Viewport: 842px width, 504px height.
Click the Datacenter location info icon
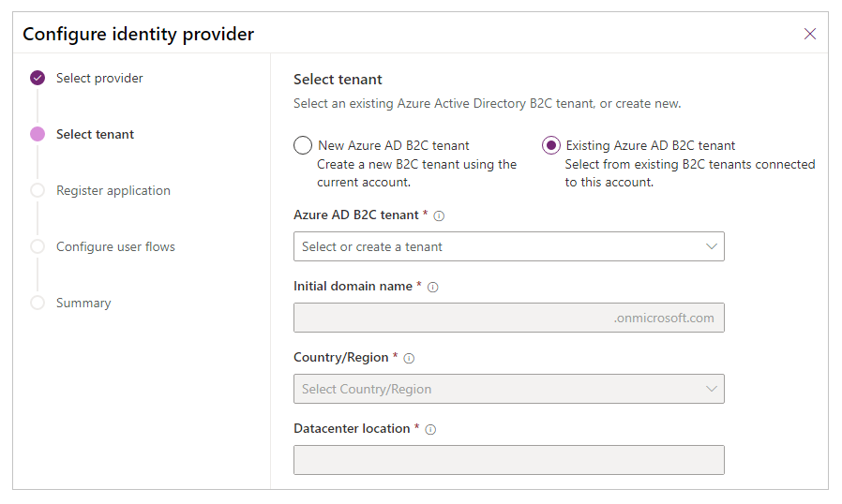430,429
